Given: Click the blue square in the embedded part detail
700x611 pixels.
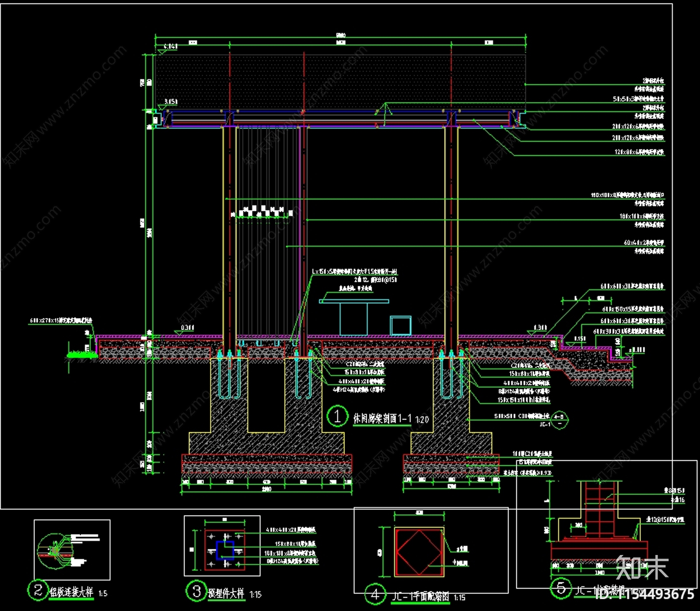Looking at the screenshot, I should (225, 550).
